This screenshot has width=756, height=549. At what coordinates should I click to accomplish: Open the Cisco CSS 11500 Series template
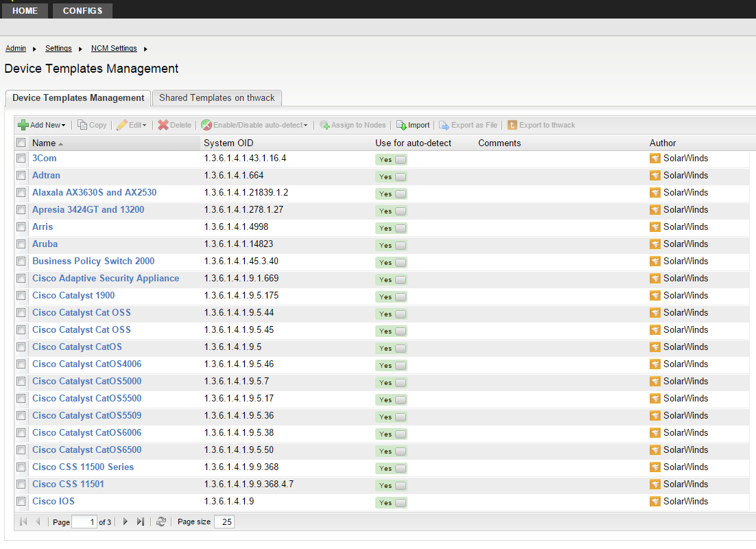[x=83, y=467]
